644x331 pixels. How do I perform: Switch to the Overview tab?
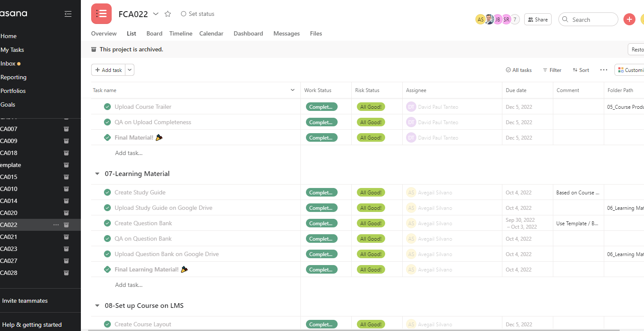click(x=104, y=33)
